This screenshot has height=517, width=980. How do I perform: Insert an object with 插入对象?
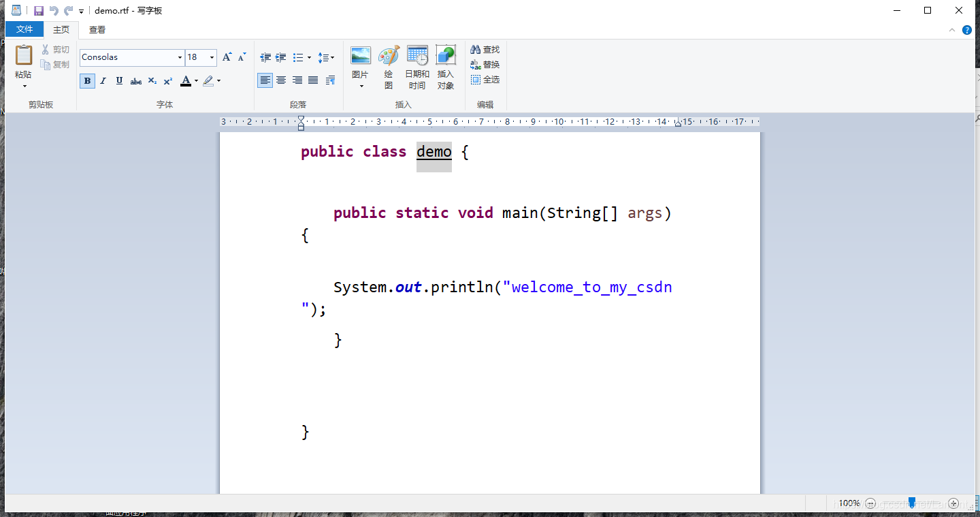446,67
